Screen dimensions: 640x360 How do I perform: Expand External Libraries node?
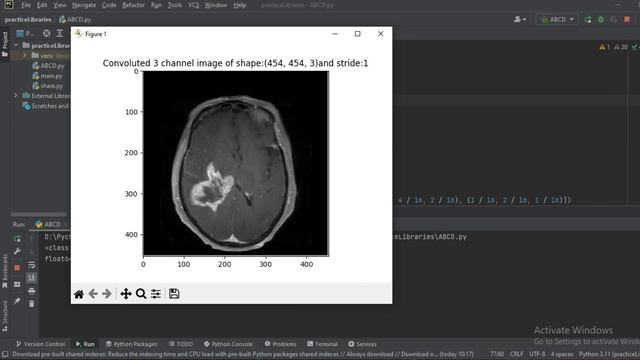pyautogui.click(x=16, y=96)
